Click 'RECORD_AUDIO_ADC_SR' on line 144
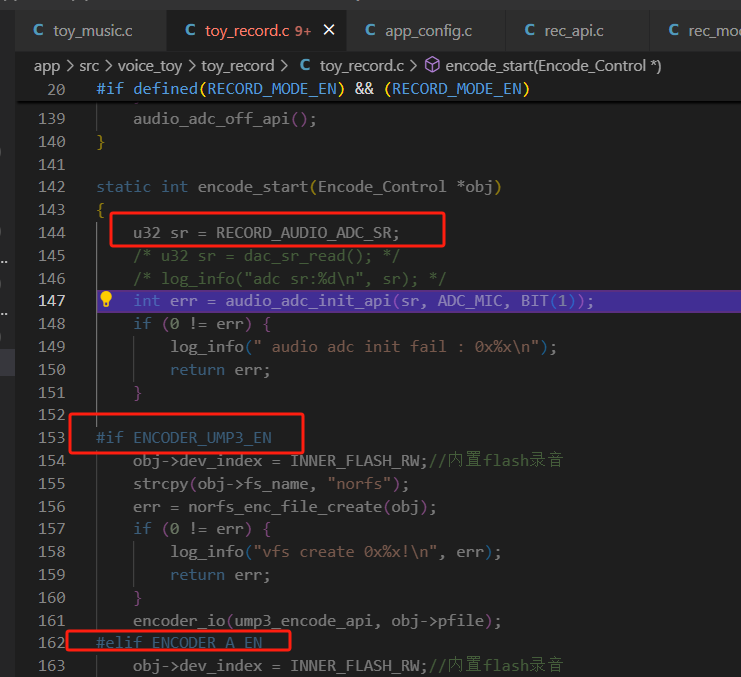The height and width of the screenshot is (677, 741). pyautogui.click(x=304, y=233)
